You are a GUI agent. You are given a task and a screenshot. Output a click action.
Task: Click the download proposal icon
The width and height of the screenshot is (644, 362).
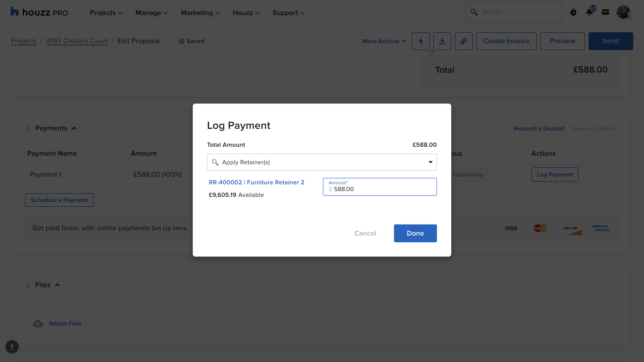[442, 41]
